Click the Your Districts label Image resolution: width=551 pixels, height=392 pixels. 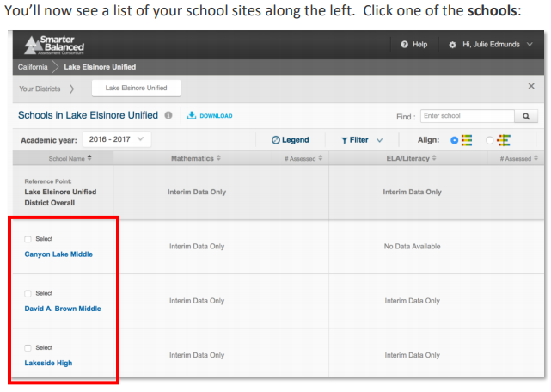(x=40, y=89)
